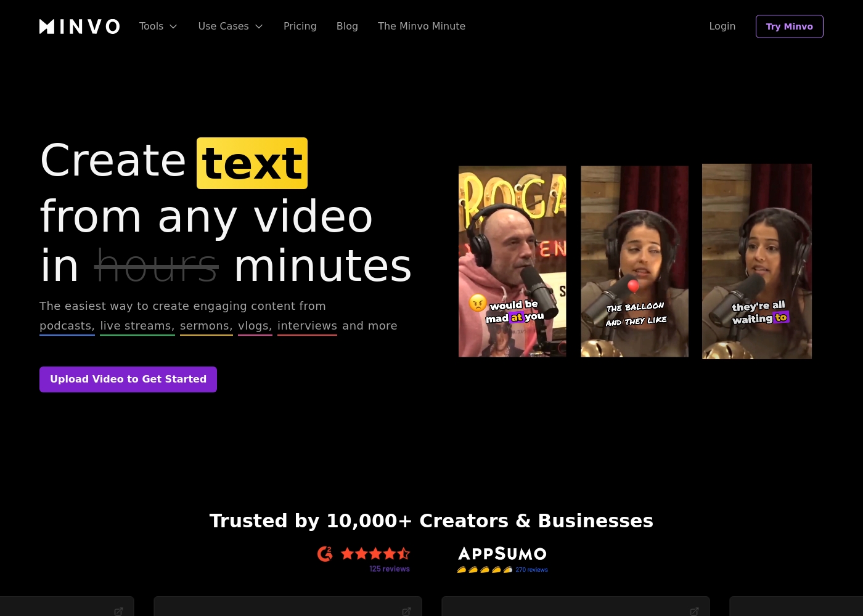Click external link icon on third testimonial card
Image resolution: width=863 pixels, height=616 pixels.
(x=694, y=611)
